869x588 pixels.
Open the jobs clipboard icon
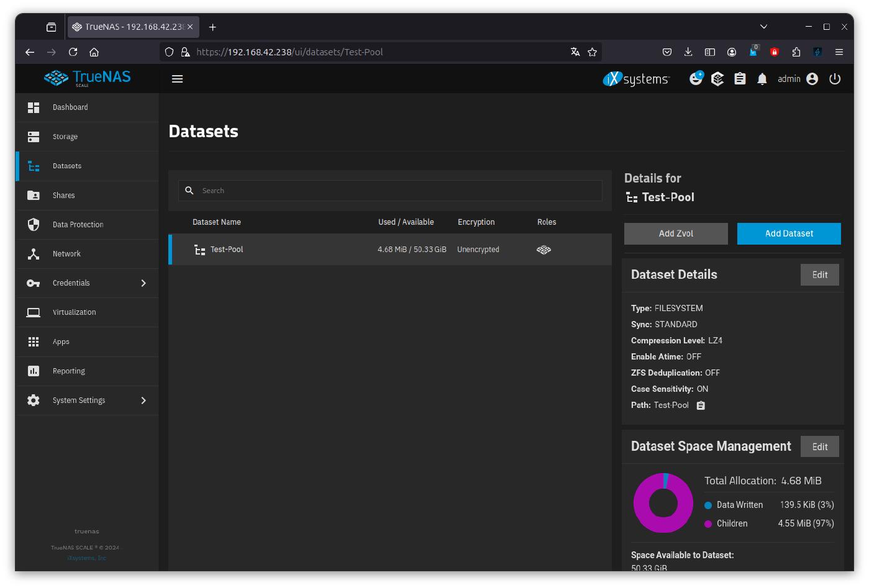pos(740,79)
